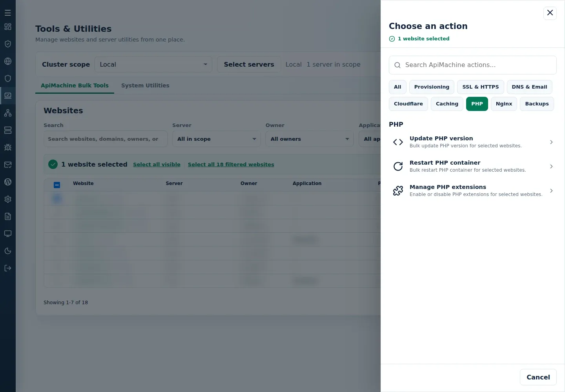The height and width of the screenshot is (392, 565).
Task: Select the DNS & Email category filter
Action: click(529, 87)
